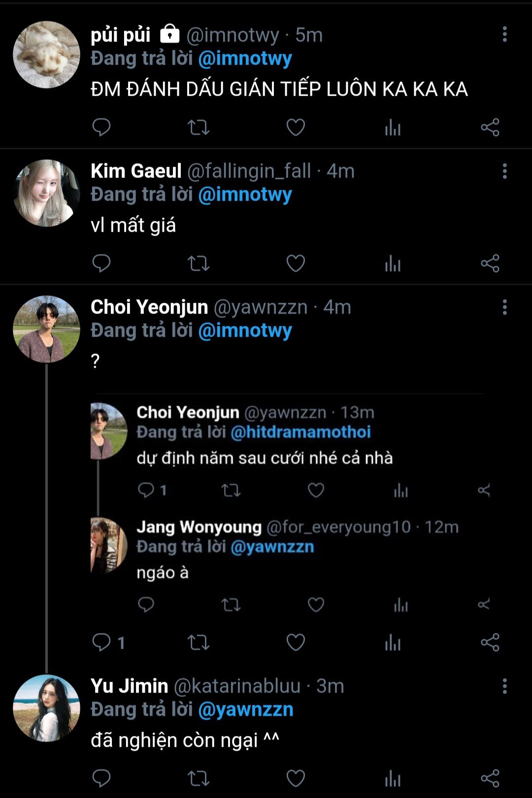
Task: Open @yawnzzn mention in Yu Jimin's reply
Action: [245, 710]
